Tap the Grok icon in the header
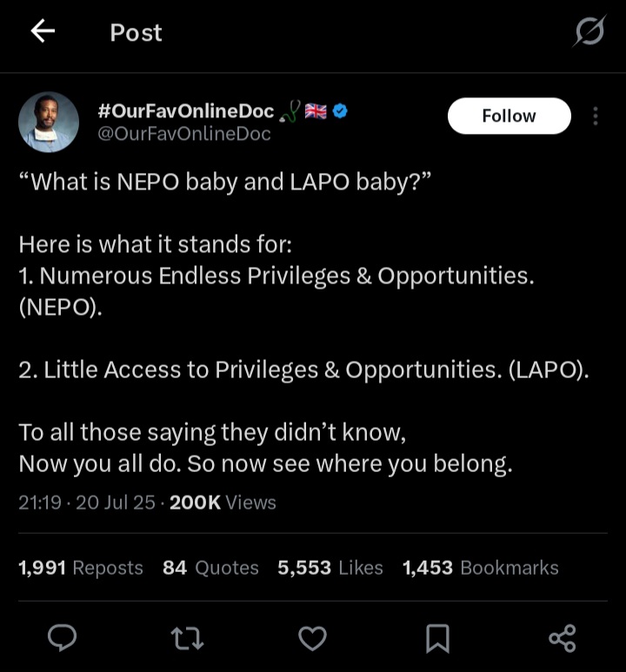 click(x=589, y=32)
